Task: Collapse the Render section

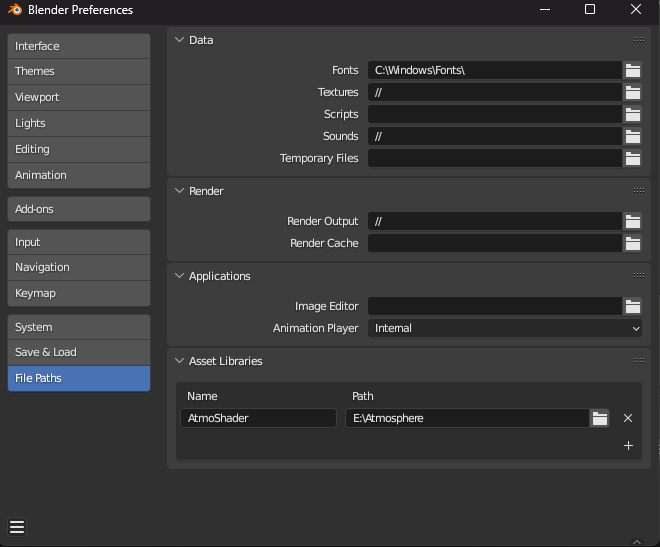Action: coord(180,191)
